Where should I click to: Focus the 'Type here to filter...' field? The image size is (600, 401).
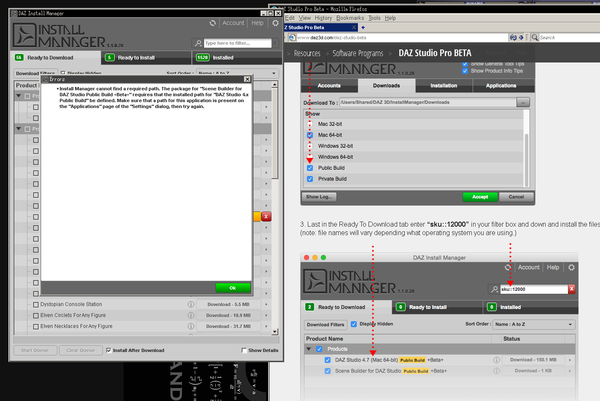pos(238,43)
